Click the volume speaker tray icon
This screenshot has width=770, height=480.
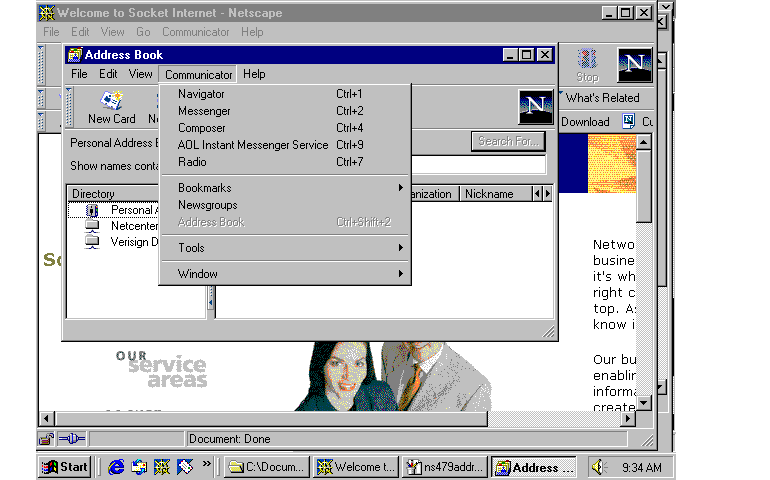point(600,467)
